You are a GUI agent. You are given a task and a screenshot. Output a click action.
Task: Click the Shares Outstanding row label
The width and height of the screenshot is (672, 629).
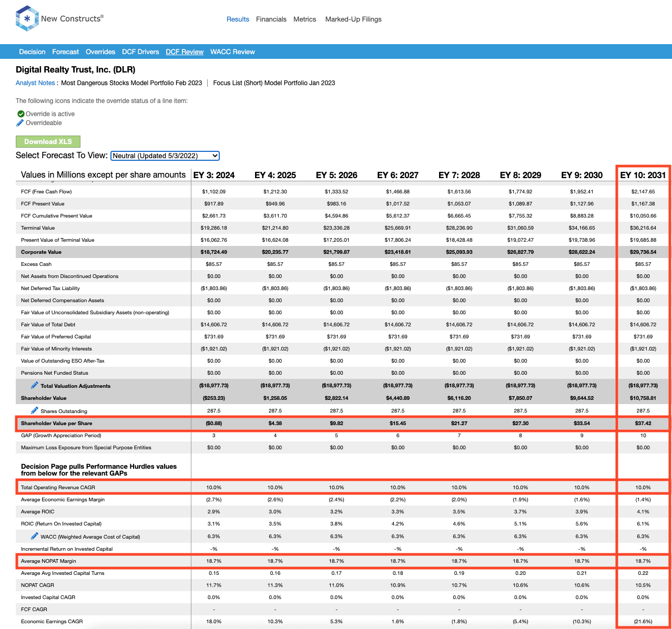[x=64, y=411]
